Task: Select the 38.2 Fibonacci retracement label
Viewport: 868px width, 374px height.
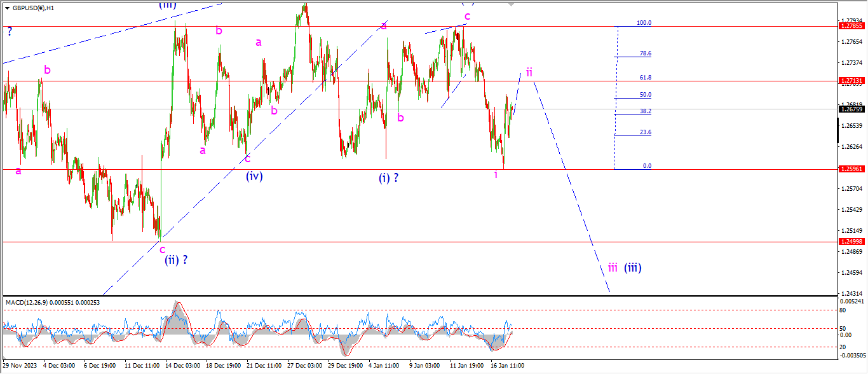Action: click(645, 111)
